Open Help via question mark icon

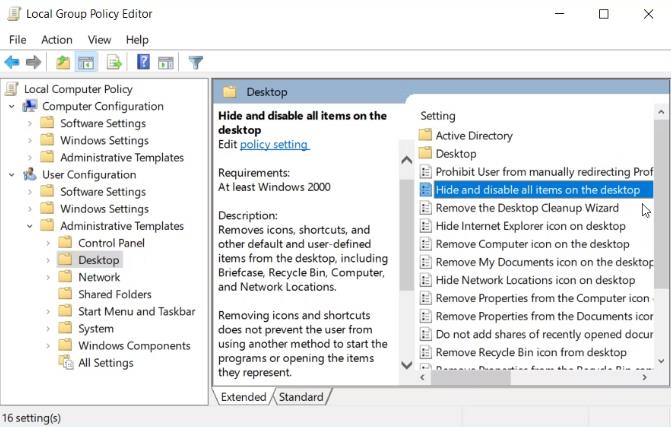[143, 62]
